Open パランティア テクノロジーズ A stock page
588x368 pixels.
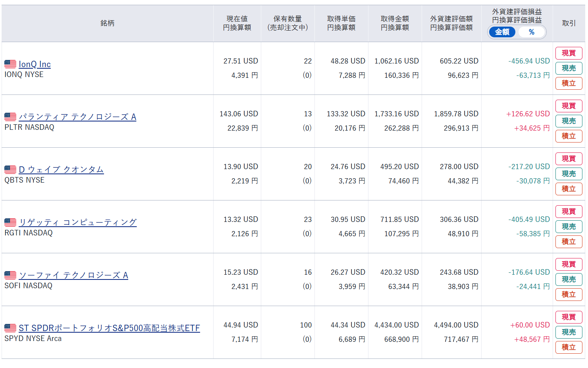point(77,117)
